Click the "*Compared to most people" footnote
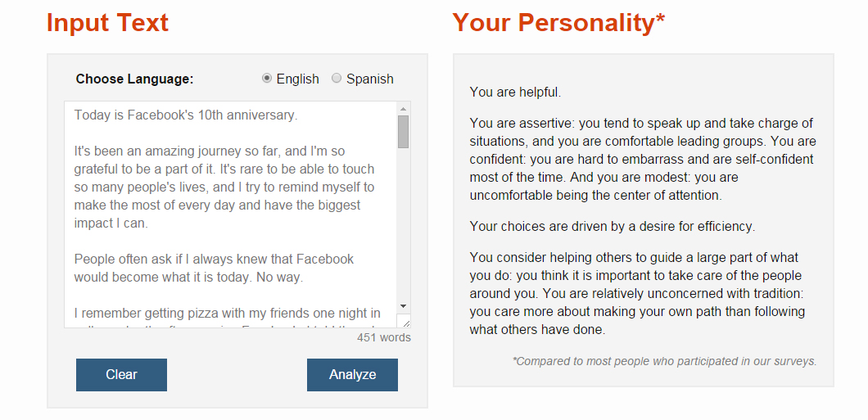The width and height of the screenshot is (868, 420). click(664, 361)
